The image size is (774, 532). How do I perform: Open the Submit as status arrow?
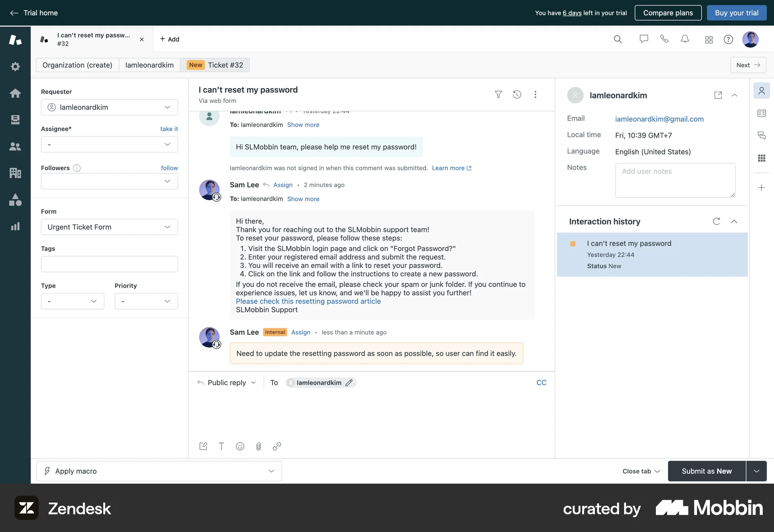(756, 471)
